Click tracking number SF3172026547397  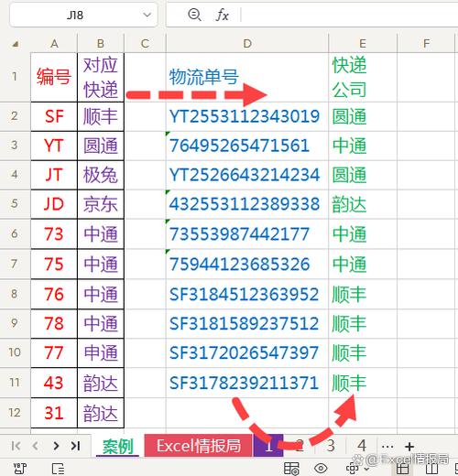(247, 352)
